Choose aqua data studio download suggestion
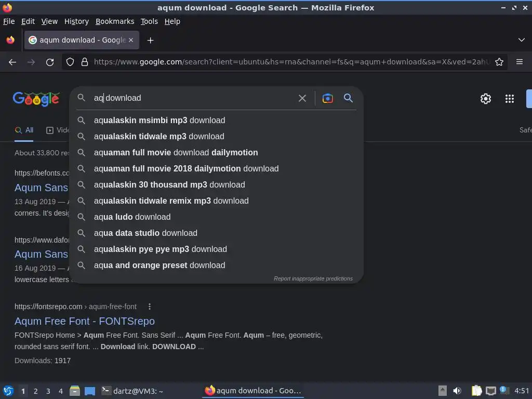Image resolution: width=532 pixels, height=399 pixels. (x=216, y=233)
